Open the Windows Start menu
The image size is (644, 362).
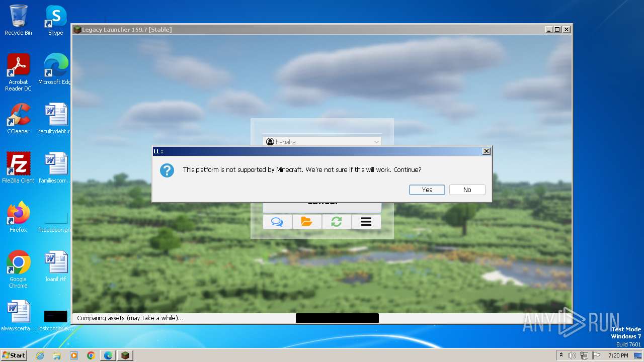[x=14, y=355]
